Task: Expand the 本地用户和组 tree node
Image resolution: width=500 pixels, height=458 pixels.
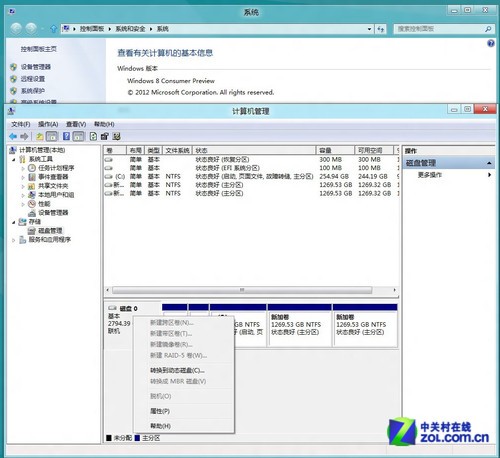Action: click(x=23, y=195)
